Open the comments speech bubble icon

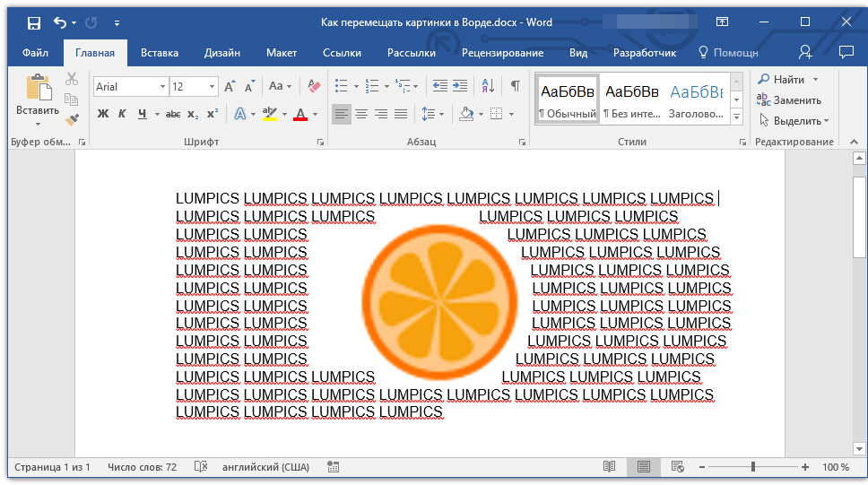[846, 52]
